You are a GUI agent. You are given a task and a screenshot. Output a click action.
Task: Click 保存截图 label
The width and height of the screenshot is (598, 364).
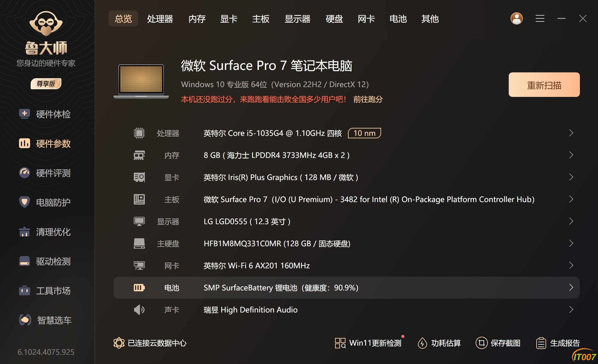coord(505,343)
